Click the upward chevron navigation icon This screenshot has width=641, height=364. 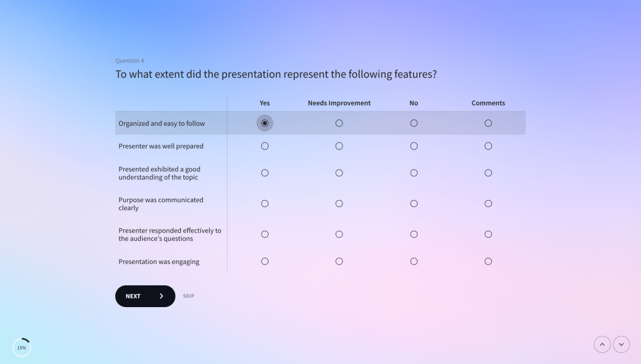(602, 344)
